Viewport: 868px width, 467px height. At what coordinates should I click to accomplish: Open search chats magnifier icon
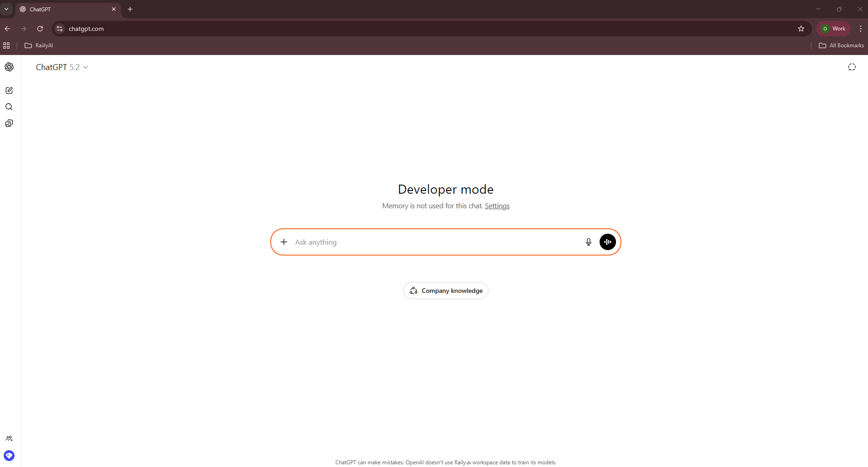[9, 107]
